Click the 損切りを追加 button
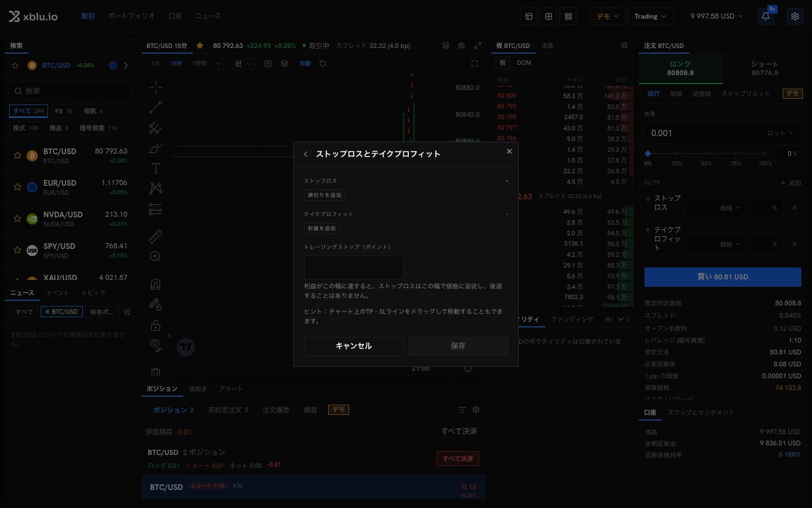Viewport: 812px width, 508px height. pos(325,195)
